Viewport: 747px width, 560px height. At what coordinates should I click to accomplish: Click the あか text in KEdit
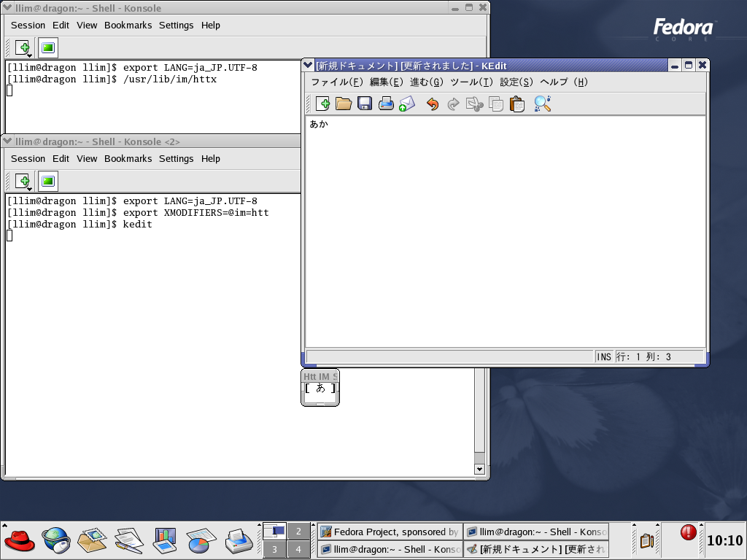pyautogui.click(x=319, y=124)
